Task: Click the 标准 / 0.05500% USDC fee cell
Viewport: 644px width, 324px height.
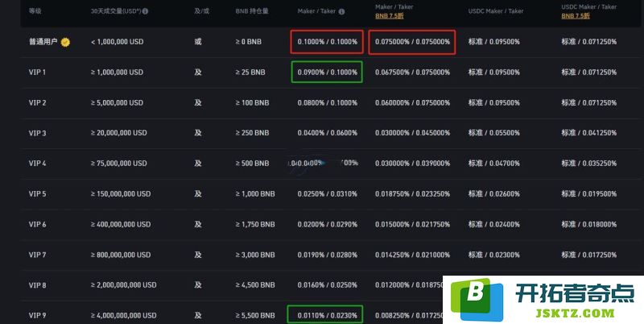Action: [494, 133]
